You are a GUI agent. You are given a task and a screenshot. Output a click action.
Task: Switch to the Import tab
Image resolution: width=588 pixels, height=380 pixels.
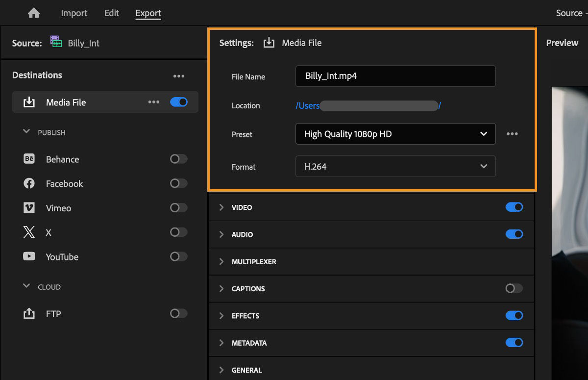point(74,13)
